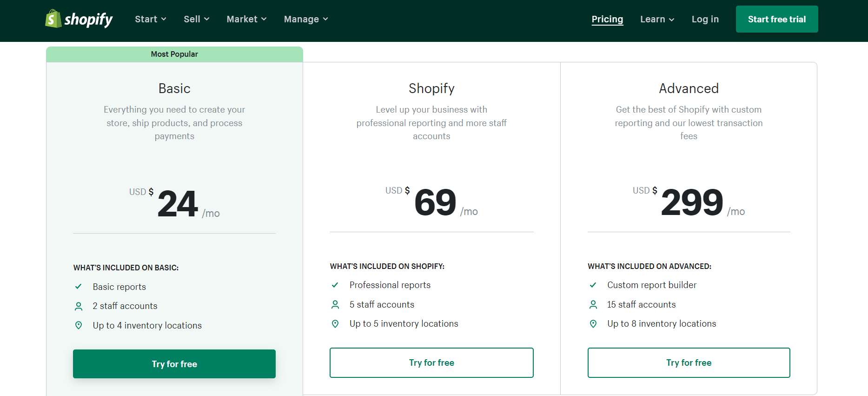Screen dimensions: 868x396
Task: Click Try for free on Advanced plan
Action: (x=689, y=362)
